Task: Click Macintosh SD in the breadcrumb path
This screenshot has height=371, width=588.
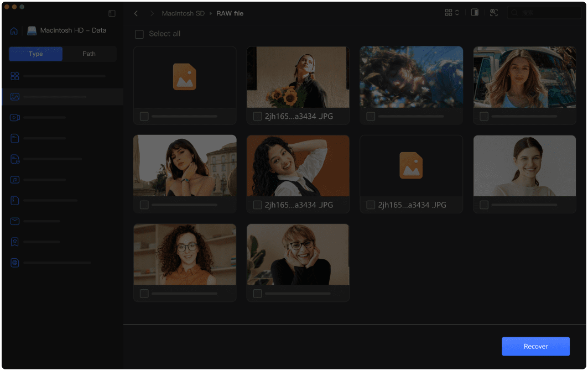Action: (183, 13)
